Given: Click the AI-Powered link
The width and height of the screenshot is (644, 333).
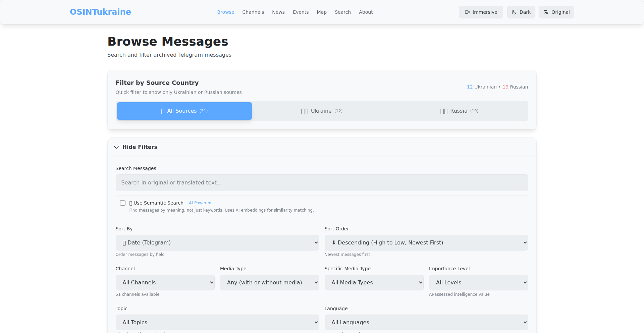Looking at the screenshot, I should pos(200,203).
